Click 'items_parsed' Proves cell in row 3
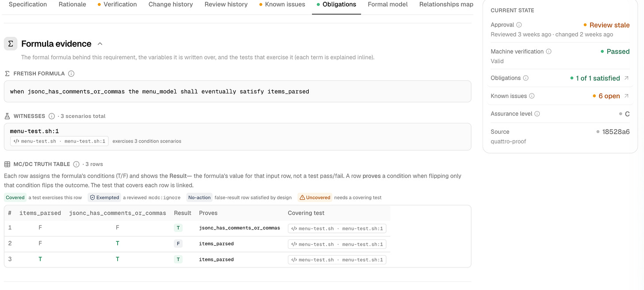The height and width of the screenshot is (290, 644). (x=216, y=259)
